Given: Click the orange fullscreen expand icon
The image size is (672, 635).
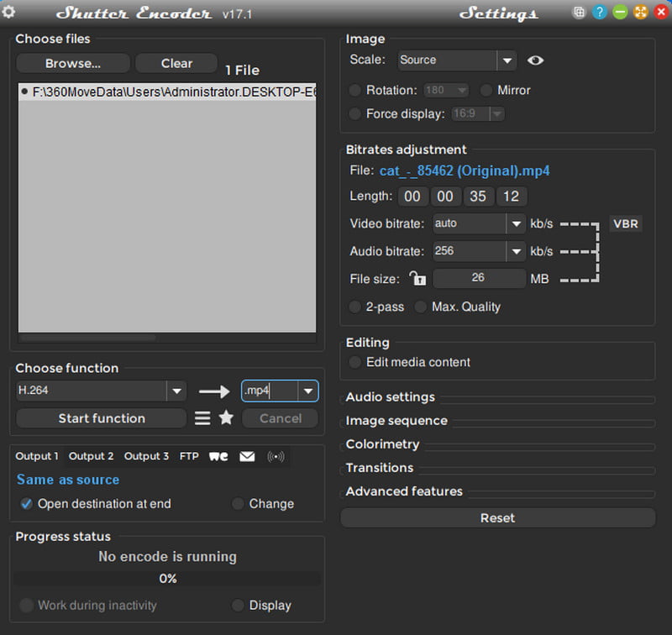Looking at the screenshot, I should click(x=640, y=12).
